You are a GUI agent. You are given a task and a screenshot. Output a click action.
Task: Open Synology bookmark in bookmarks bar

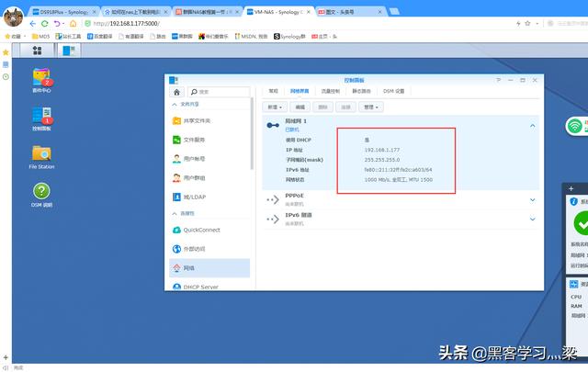[x=289, y=37]
